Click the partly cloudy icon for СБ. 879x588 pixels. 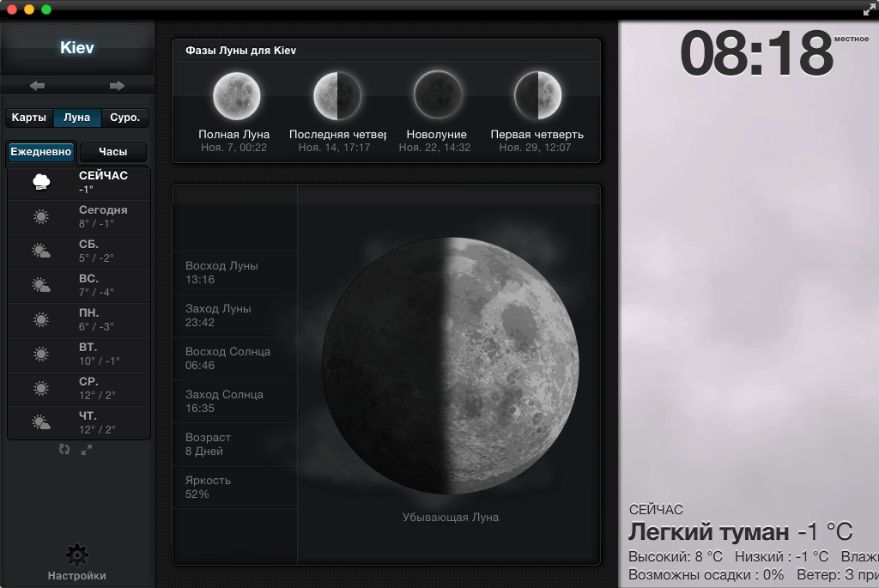(41, 252)
